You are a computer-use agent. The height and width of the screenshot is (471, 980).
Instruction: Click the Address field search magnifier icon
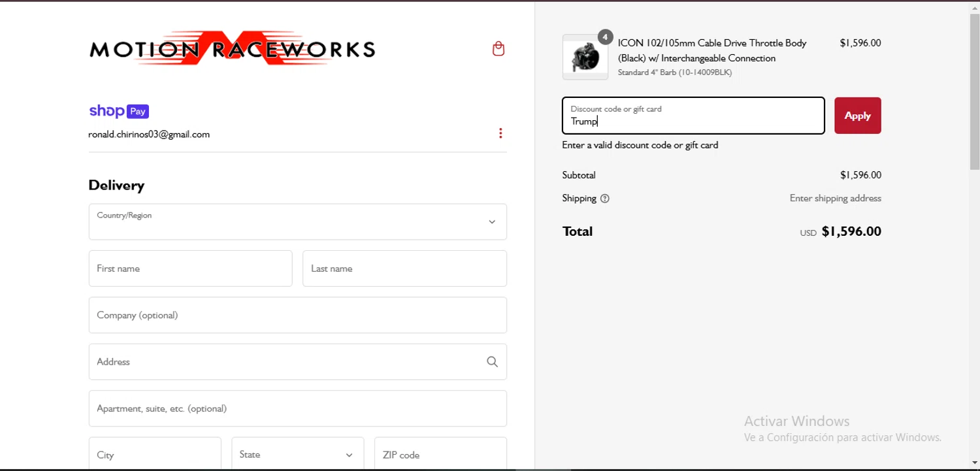[x=492, y=362]
